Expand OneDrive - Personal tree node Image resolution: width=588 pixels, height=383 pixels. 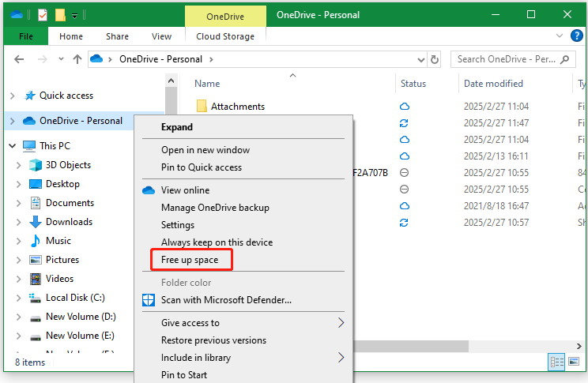pos(13,121)
